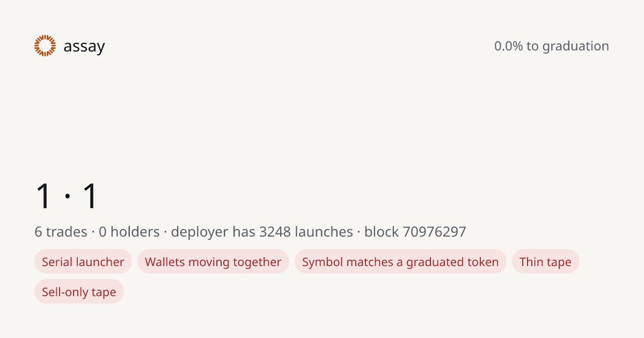Click the first "1" in the large title
This screenshot has height=338, width=644.
pos(43,196)
